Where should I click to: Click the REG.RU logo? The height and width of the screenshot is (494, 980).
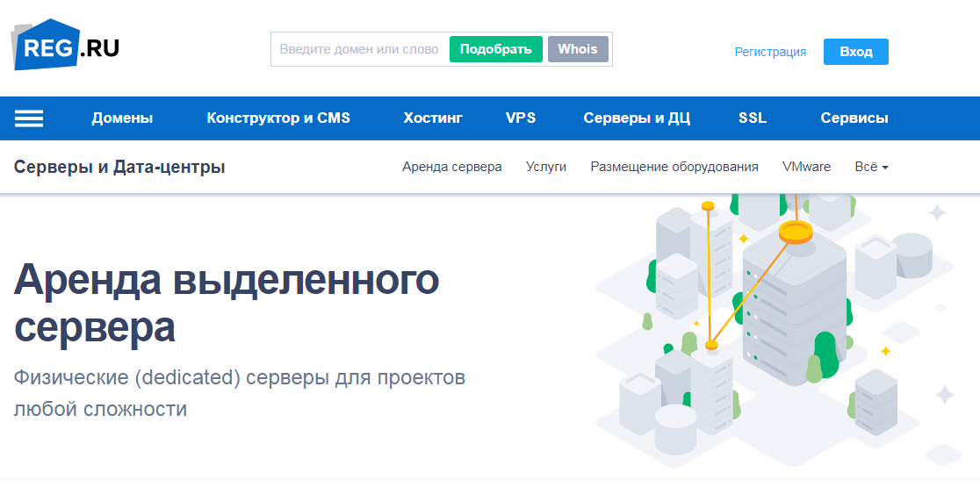click(x=66, y=46)
